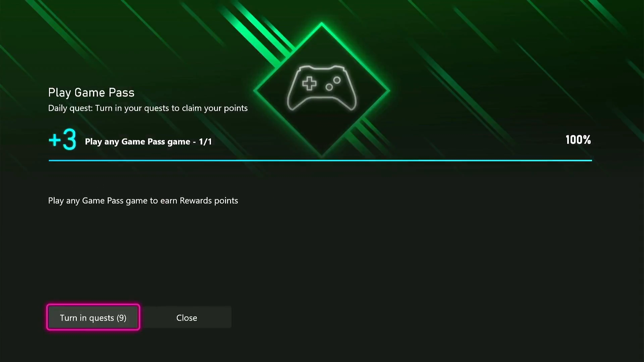
Task: Click the cyan +3 points indicator
Action: coord(62,139)
